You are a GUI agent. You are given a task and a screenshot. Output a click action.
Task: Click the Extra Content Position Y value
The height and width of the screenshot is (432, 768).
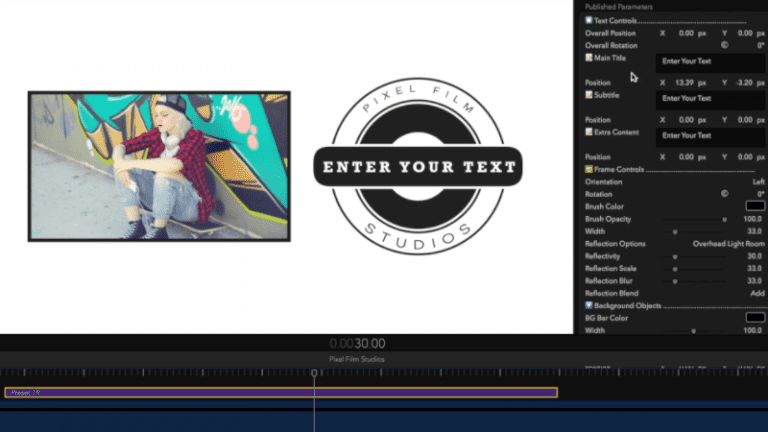745,157
